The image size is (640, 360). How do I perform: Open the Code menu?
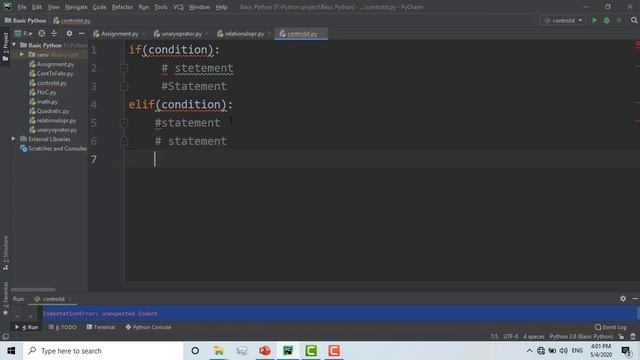pyautogui.click(x=99, y=7)
